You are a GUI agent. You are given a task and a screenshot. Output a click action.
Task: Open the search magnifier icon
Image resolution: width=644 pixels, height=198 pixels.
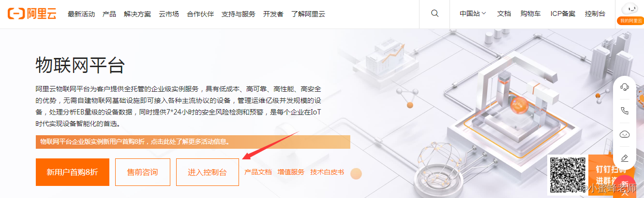click(x=435, y=14)
